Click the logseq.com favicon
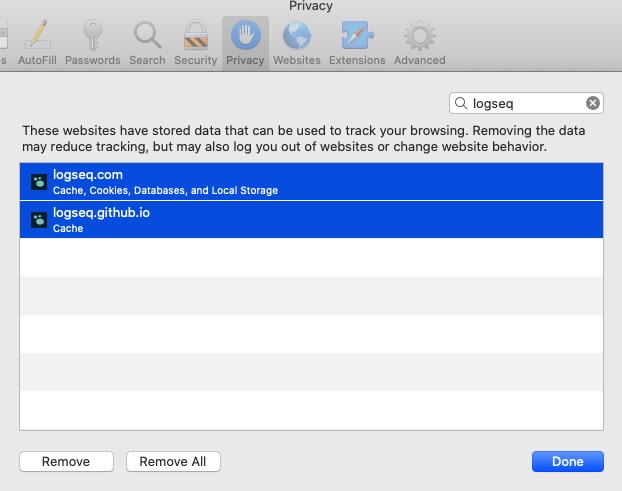622x491 pixels. [x=39, y=182]
